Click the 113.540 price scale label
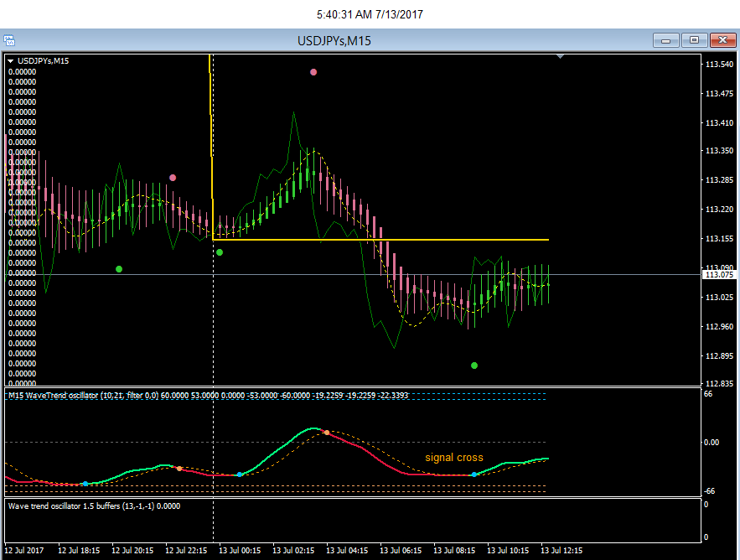 tap(719, 65)
